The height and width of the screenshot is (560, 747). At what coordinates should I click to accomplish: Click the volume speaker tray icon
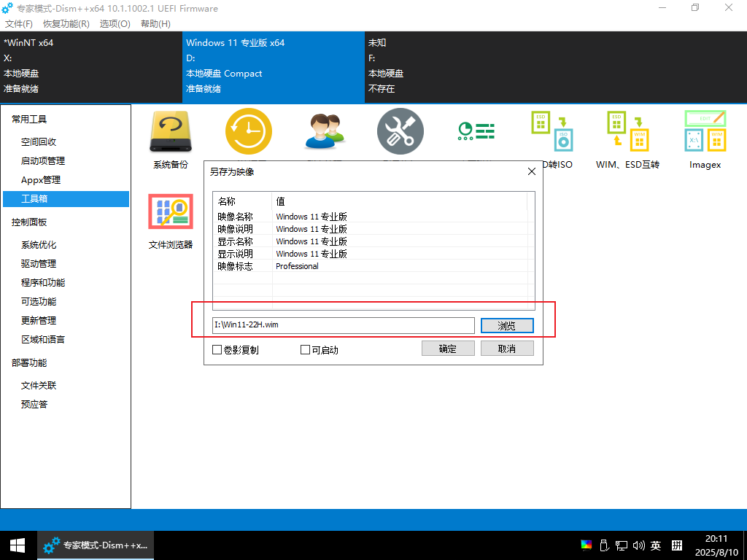[x=638, y=545]
